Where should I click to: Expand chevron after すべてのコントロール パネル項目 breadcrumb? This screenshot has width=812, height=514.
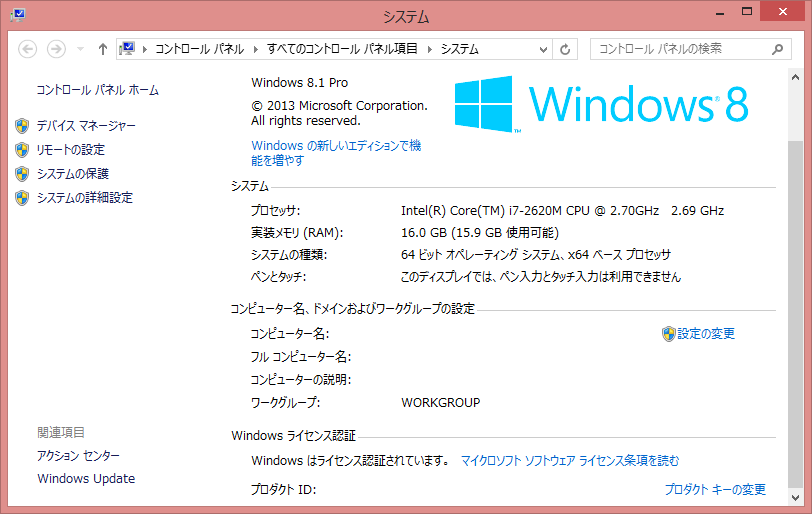tap(430, 49)
